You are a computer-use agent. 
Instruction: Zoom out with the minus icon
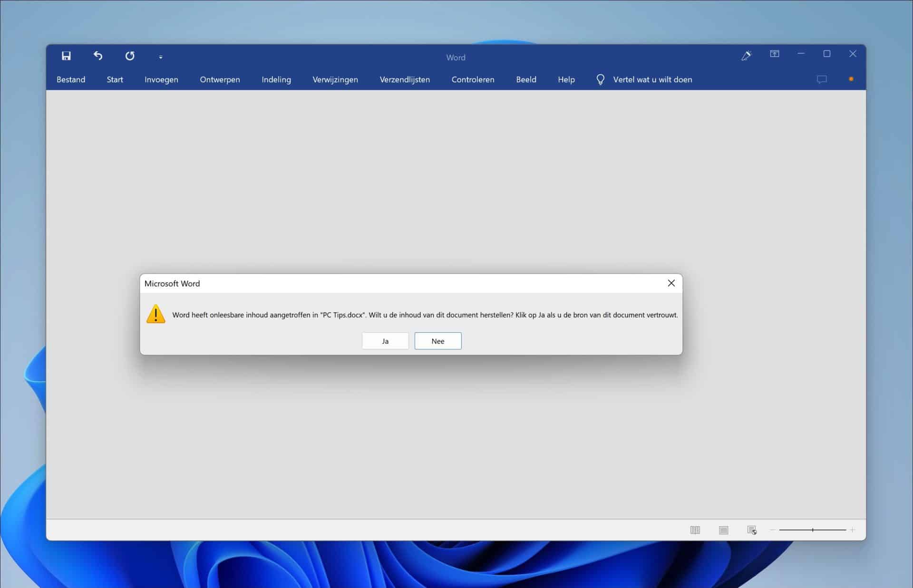click(x=773, y=530)
